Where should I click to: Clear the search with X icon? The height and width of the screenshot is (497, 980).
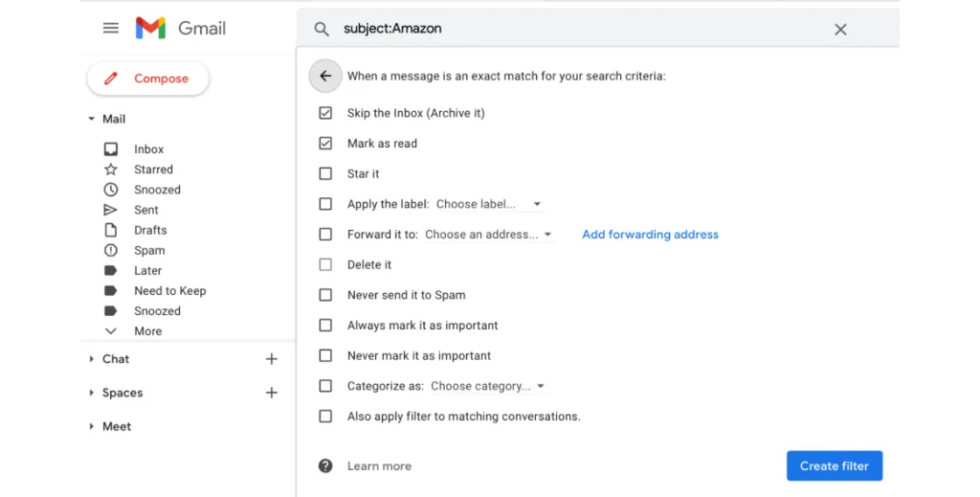(x=840, y=29)
